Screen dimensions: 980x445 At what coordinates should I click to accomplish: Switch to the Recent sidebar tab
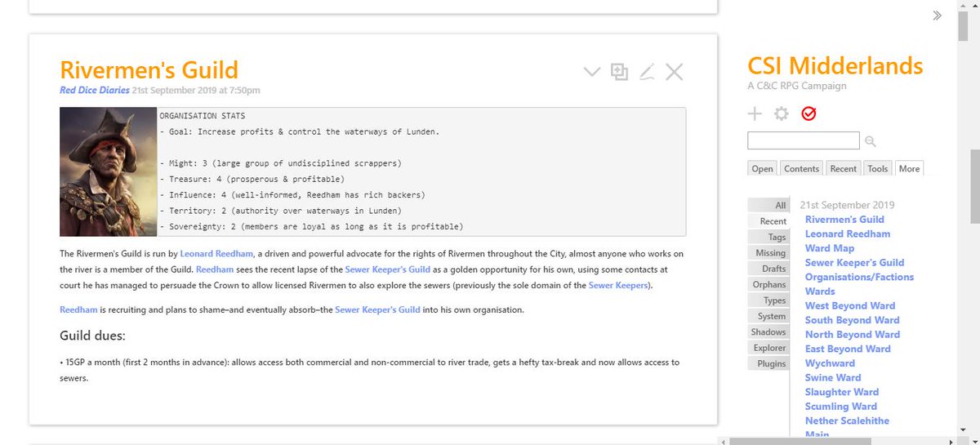click(843, 168)
